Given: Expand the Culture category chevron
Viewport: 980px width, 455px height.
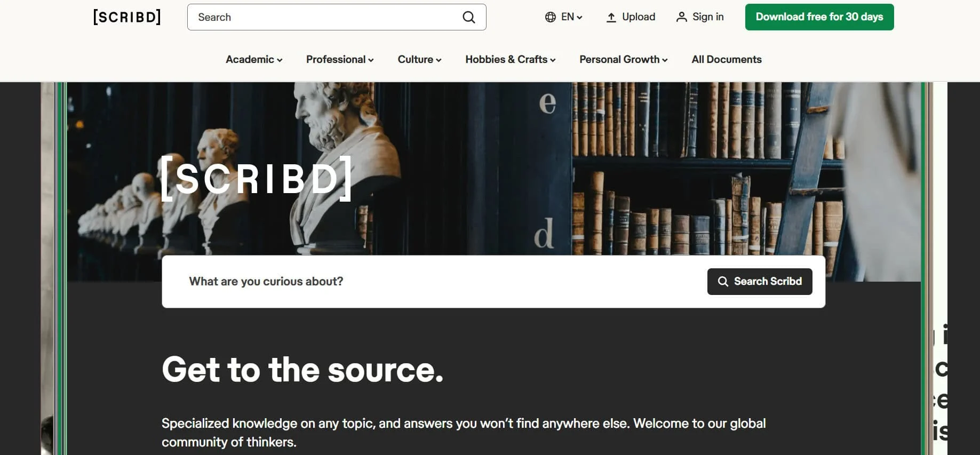Looking at the screenshot, I should coord(439,60).
